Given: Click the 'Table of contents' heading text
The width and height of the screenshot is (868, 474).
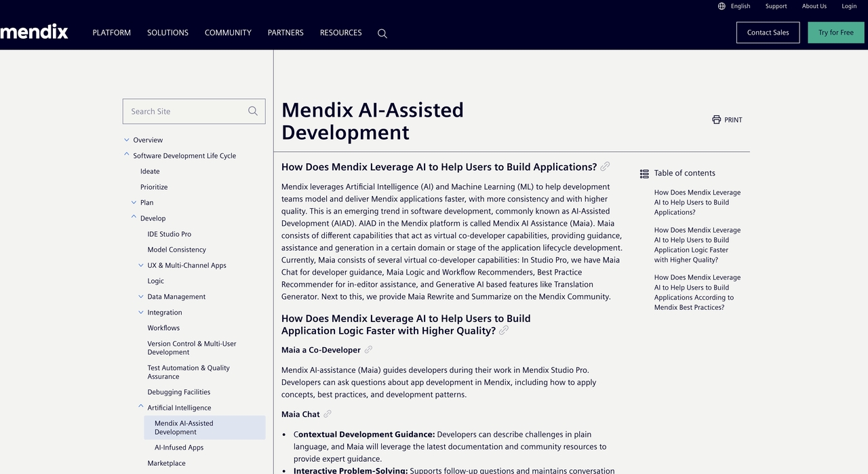Looking at the screenshot, I should point(685,174).
